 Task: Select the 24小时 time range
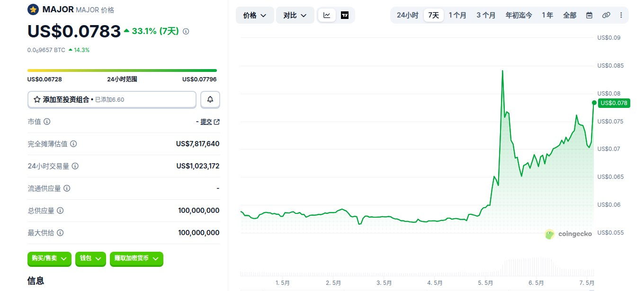tap(407, 15)
